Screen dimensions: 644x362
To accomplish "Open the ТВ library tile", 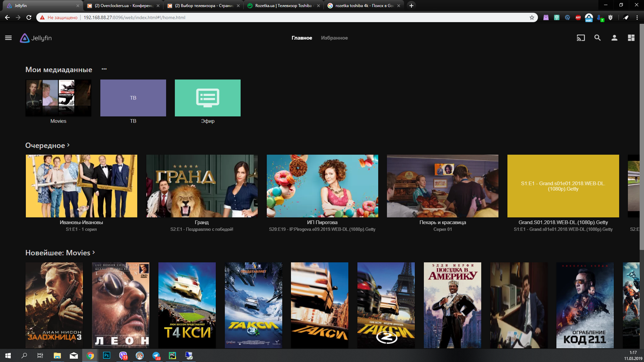I will tap(133, 98).
